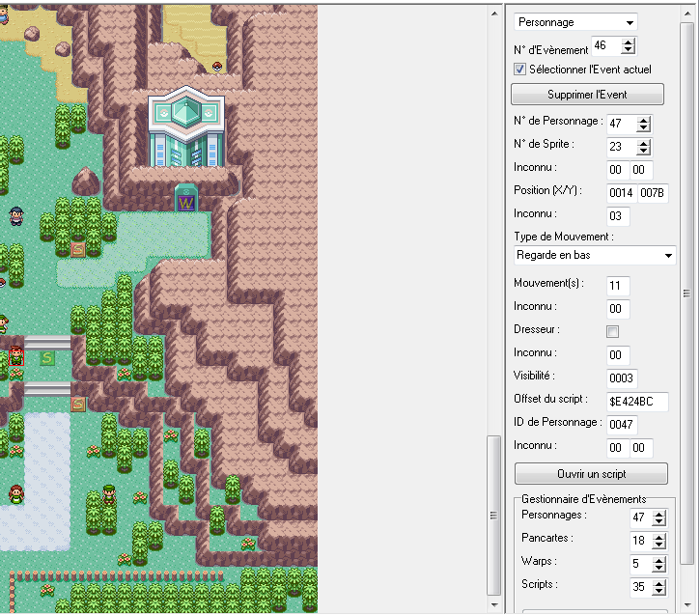
Task: Decrease the Pancartes count
Action: point(658,545)
